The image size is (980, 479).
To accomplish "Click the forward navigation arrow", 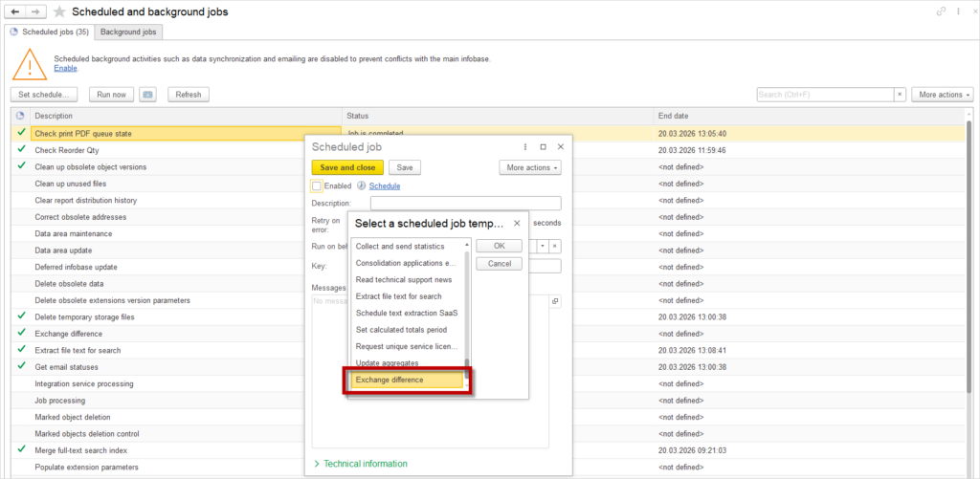I will (x=35, y=11).
